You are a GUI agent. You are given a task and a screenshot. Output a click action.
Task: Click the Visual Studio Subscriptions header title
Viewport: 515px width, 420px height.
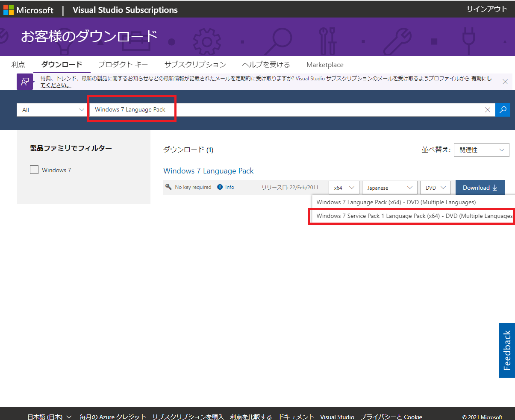coord(125,10)
